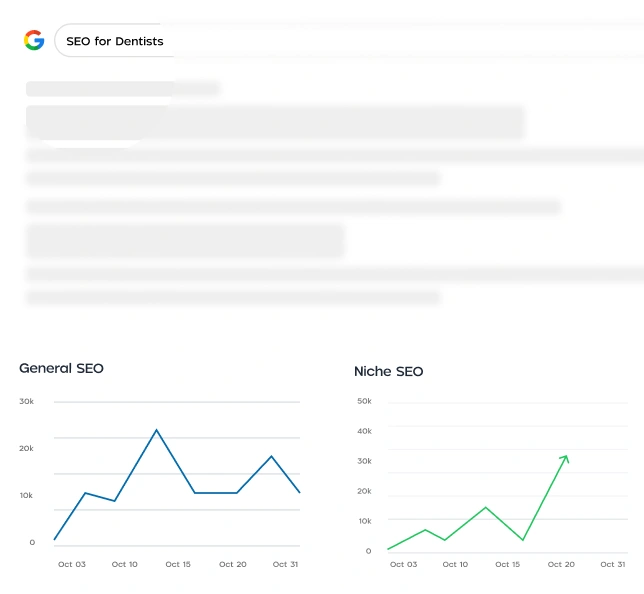Image resolution: width=644 pixels, height=594 pixels.
Task: Click the 50k axis label on Niche SEO chart
Action: click(364, 401)
